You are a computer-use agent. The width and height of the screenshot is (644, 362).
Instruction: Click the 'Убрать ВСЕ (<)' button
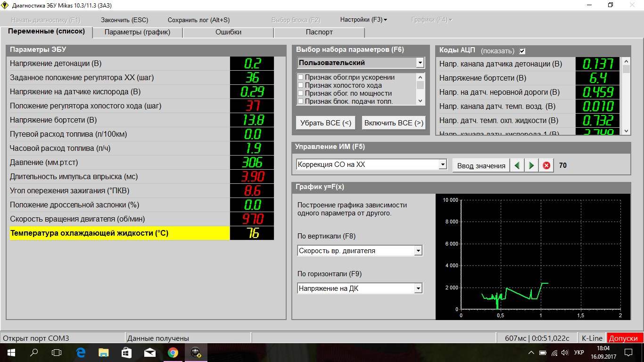pos(326,123)
